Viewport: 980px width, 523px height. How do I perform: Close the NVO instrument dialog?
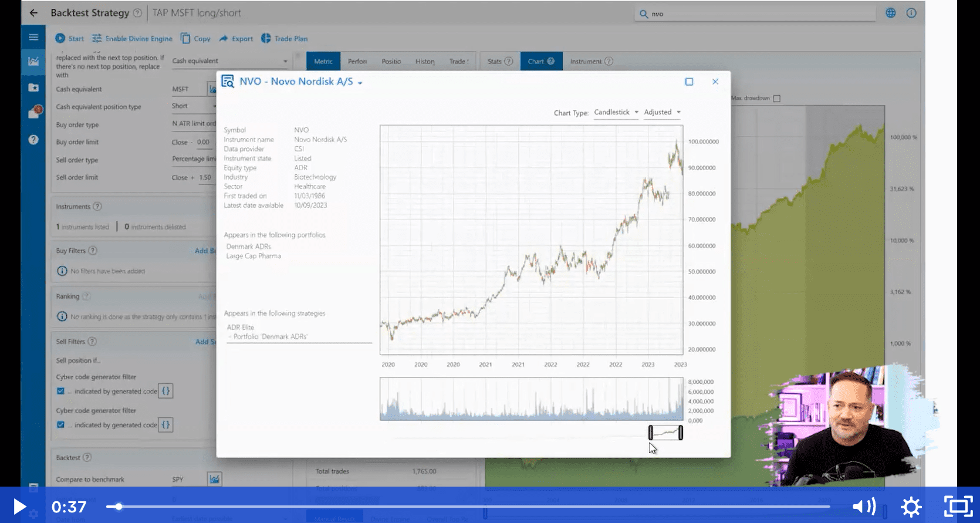coord(715,82)
